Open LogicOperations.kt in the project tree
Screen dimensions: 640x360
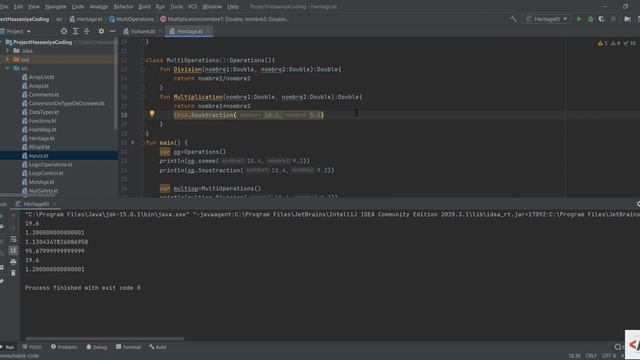(50, 164)
